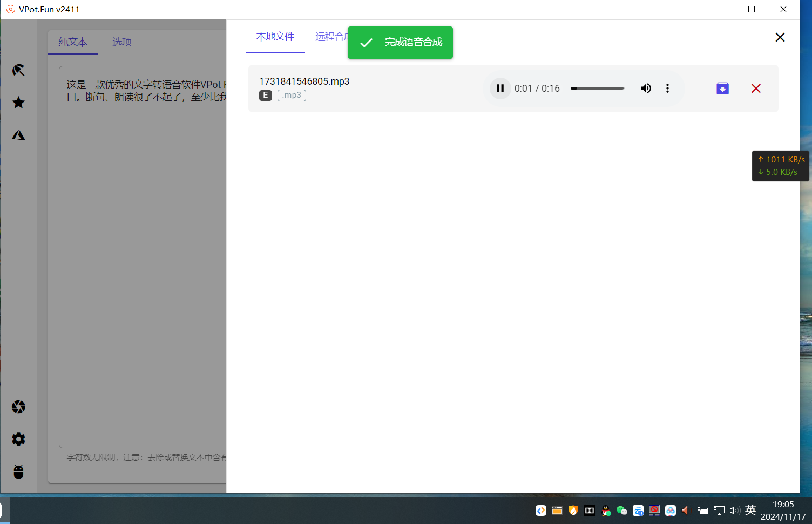Open the star favorites sidebar icon
The width and height of the screenshot is (812, 524).
click(18, 103)
